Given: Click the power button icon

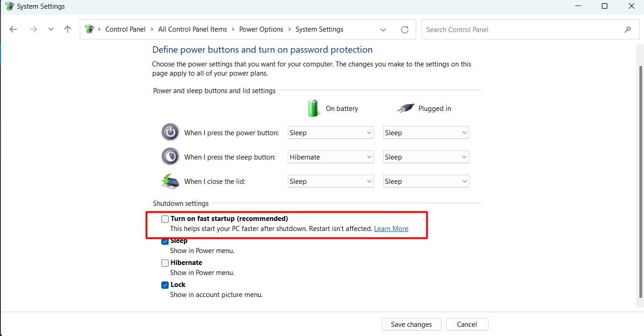Looking at the screenshot, I should point(170,132).
